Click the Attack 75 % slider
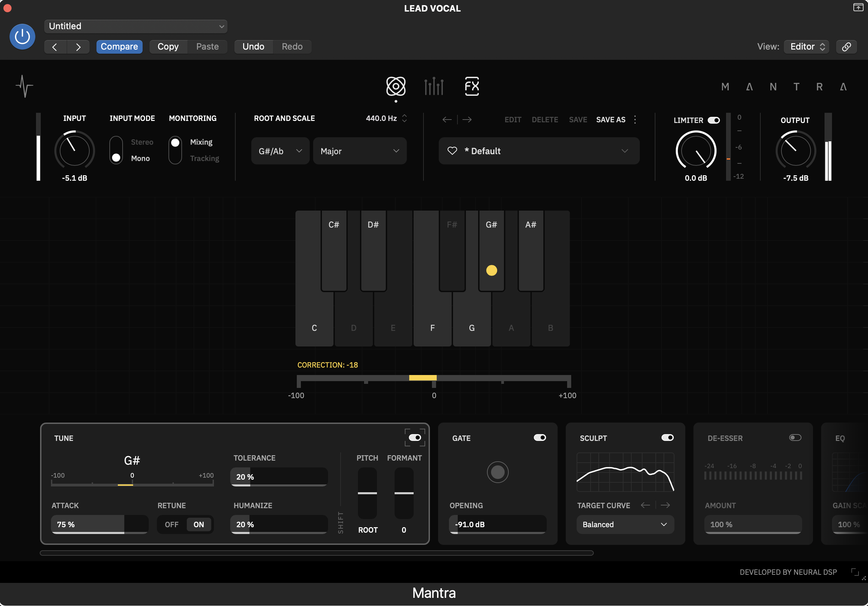Screen dimensions: 868x606 coord(100,524)
